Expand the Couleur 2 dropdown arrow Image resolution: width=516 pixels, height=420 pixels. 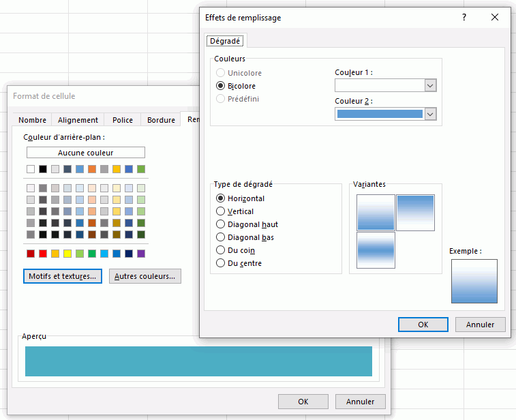pos(430,114)
